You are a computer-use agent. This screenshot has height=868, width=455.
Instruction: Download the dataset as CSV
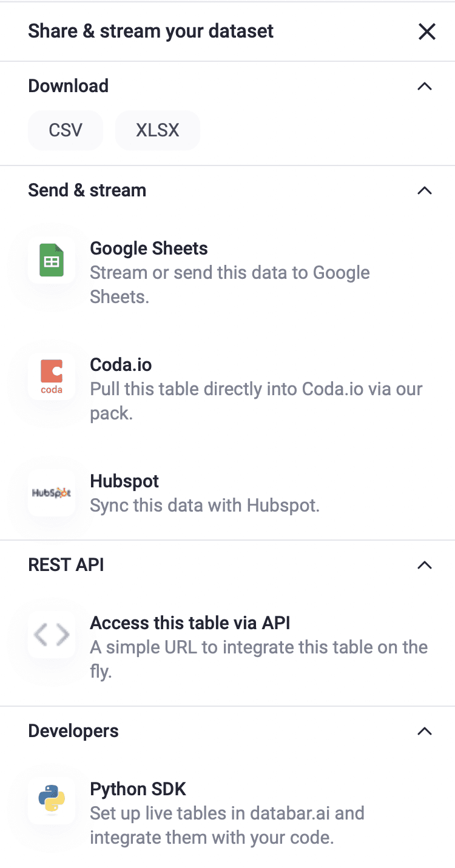coord(65,130)
